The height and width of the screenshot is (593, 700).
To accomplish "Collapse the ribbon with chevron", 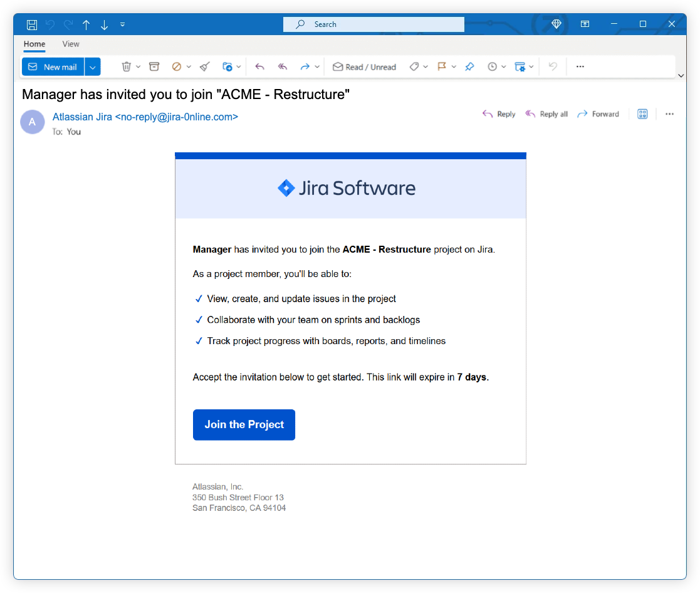I will coord(681,75).
